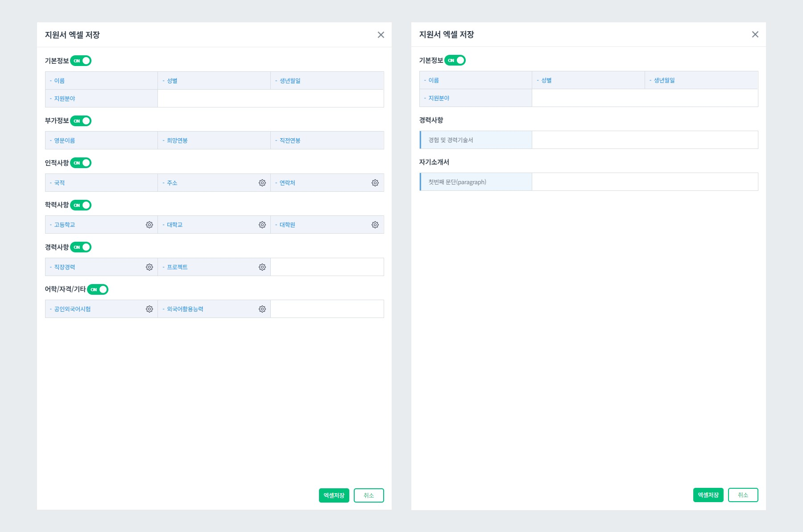Toggle 부가정보 switch off
The width and height of the screenshot is (803, 532).
[81, 121]
